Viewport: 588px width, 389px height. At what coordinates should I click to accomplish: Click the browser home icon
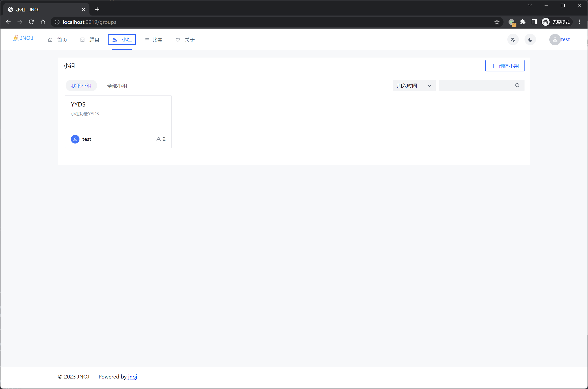point(43,22)
